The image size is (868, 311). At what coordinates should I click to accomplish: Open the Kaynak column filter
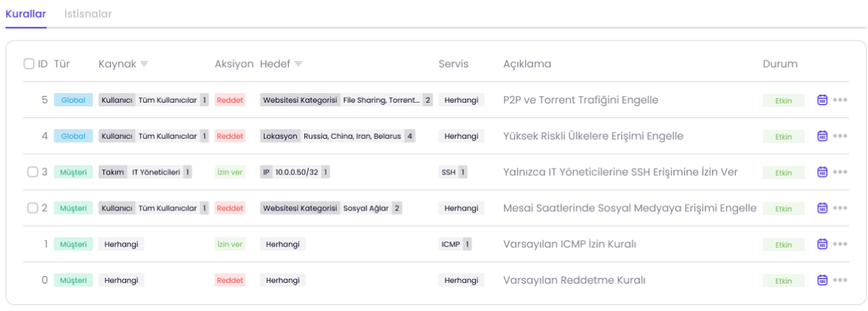[x=144, y=64]
